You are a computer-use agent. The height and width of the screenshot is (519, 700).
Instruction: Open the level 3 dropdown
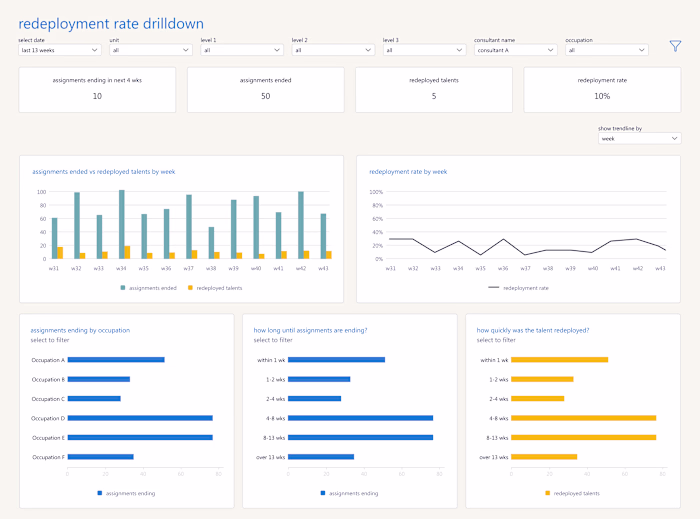[424, 50]
